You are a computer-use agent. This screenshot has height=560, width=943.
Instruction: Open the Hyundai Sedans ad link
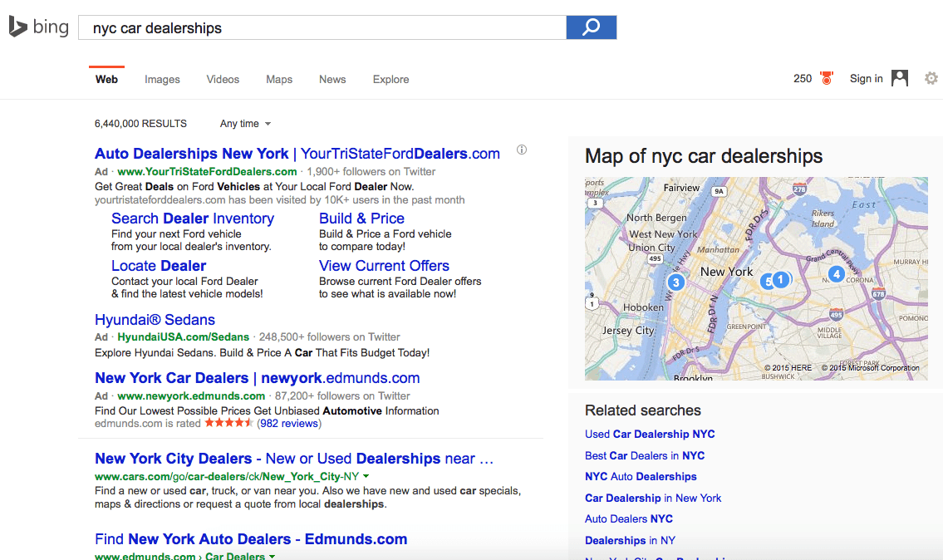(155, 319)
